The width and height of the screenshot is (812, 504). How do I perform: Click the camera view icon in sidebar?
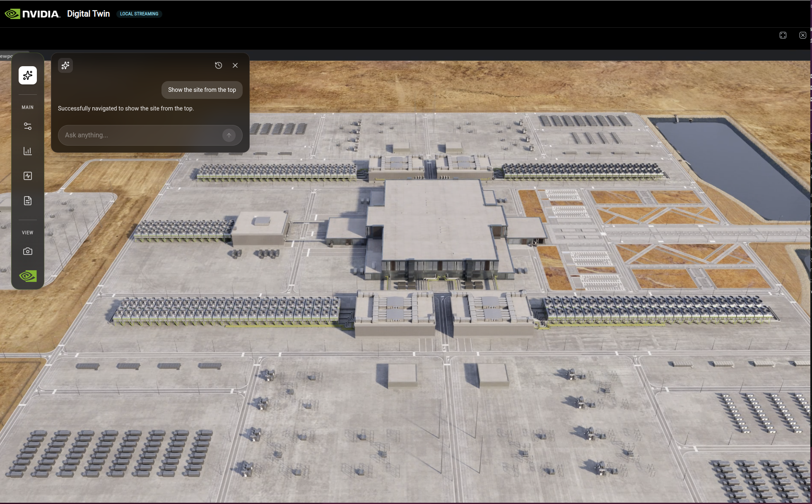click(x=28, y=251)
